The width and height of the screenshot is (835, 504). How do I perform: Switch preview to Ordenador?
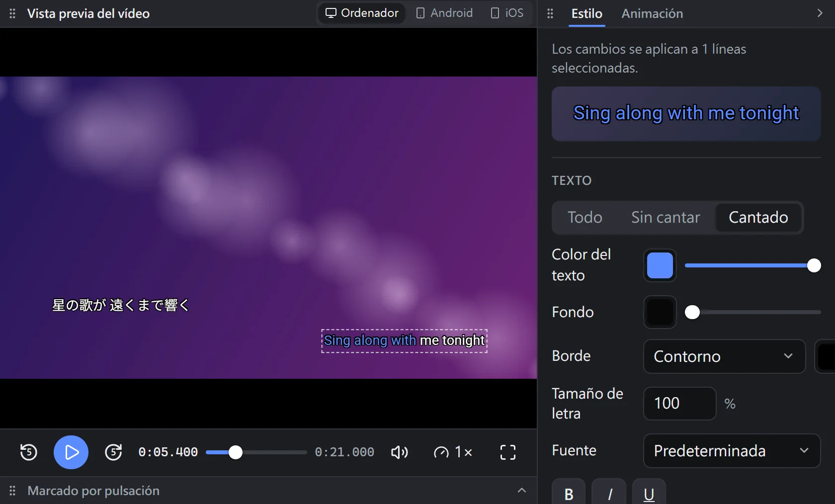point(362,13)
